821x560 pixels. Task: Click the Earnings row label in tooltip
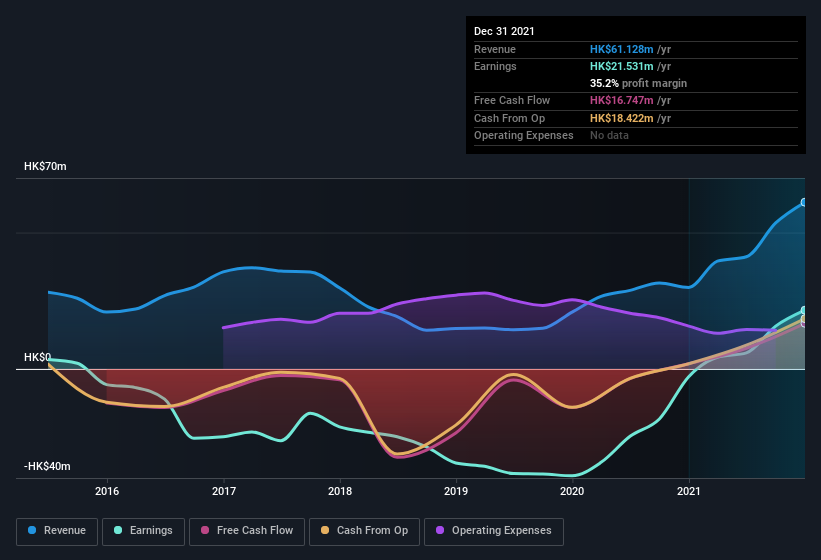click(495, 66)
